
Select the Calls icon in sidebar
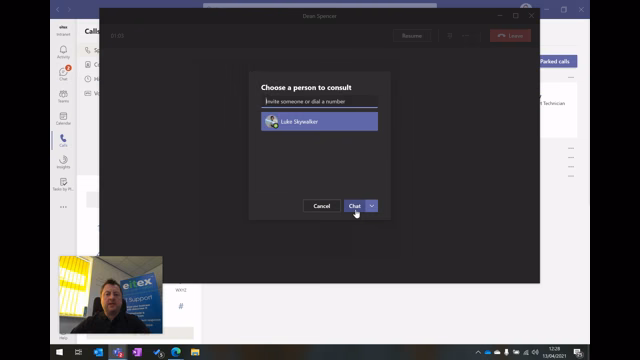[63, 140]
